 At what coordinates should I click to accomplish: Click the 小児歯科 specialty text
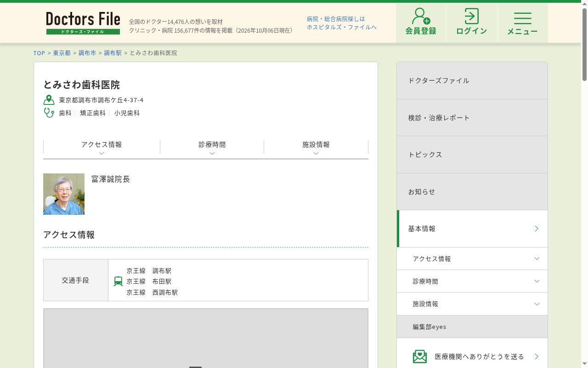[127, 113]
